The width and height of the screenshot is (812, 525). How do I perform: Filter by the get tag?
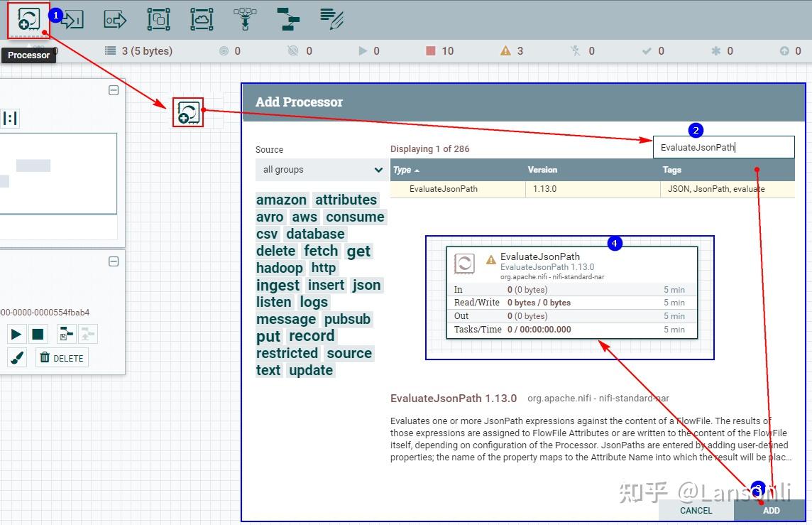tap(358, 251)
